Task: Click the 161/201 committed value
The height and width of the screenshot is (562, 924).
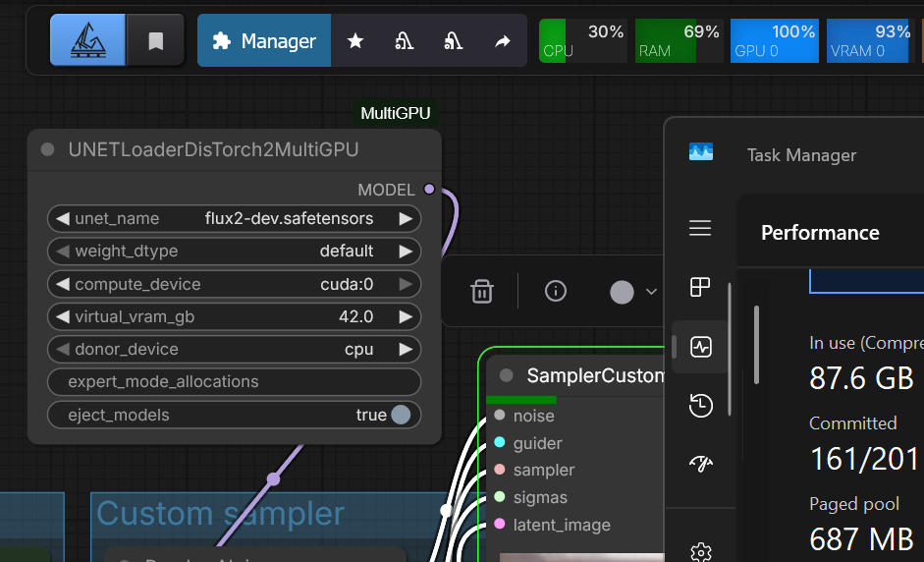Action: coord(864,459)
